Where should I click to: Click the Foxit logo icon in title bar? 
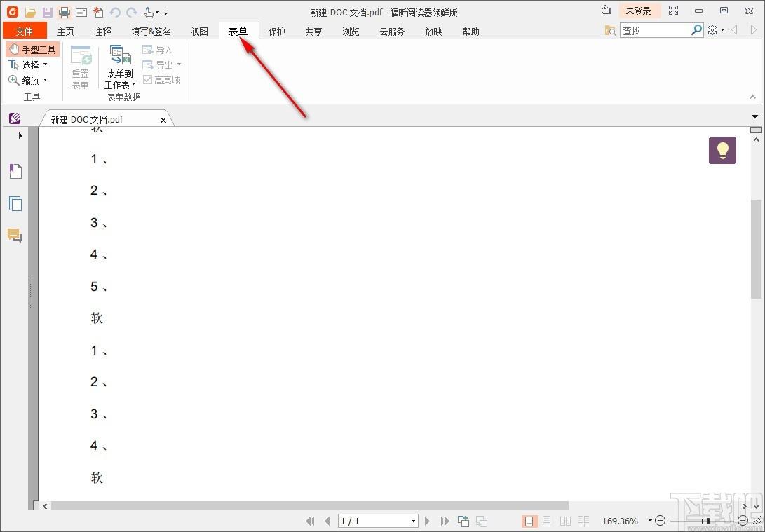click(13, 12)
